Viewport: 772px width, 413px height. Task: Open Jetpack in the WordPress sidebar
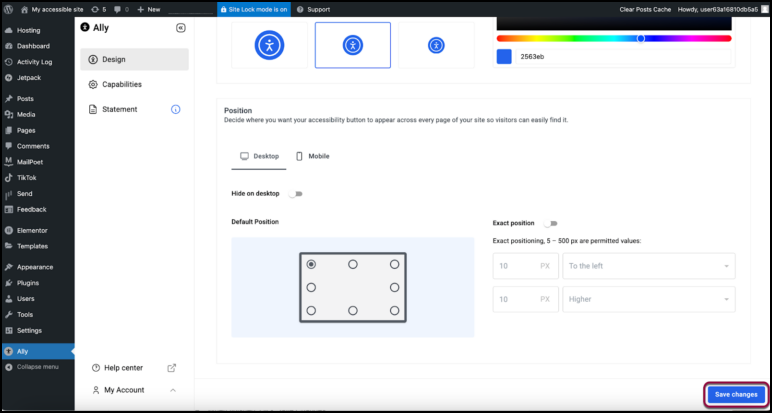[x=28, y=77]
